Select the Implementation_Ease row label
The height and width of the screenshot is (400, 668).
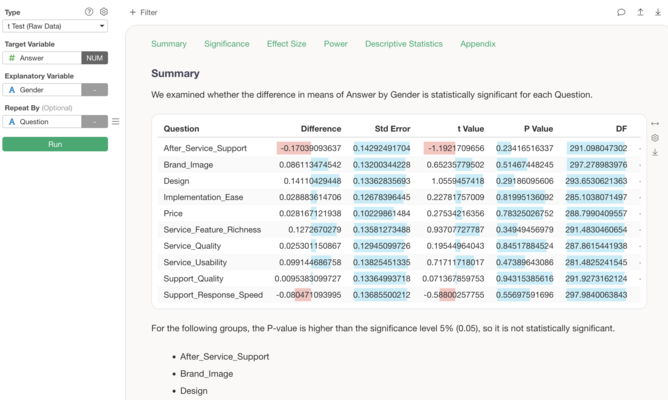coord(203,197)
